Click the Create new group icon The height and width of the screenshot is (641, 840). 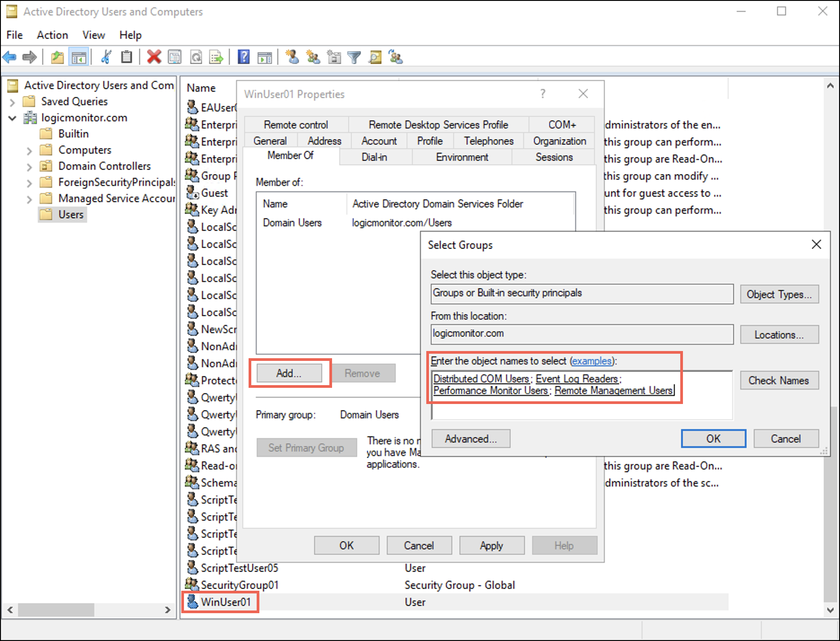pos(313,57)
